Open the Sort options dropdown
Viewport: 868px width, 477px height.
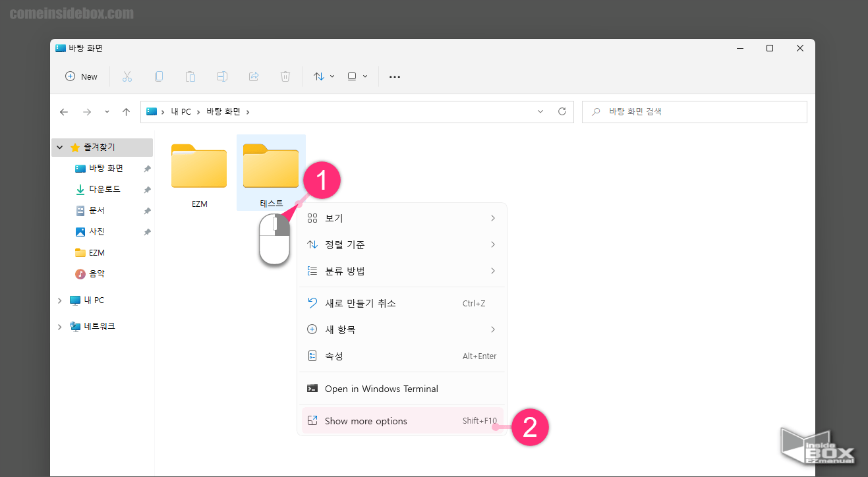coord(324,76)
